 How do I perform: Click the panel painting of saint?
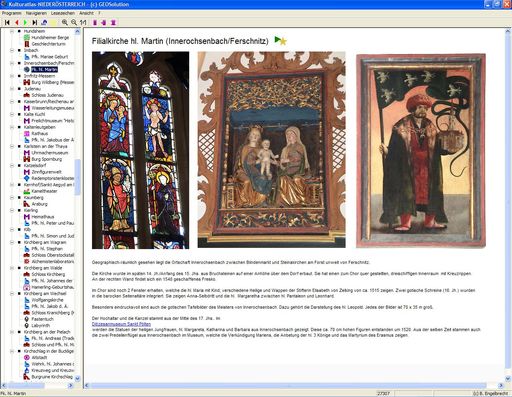point(421,151)
